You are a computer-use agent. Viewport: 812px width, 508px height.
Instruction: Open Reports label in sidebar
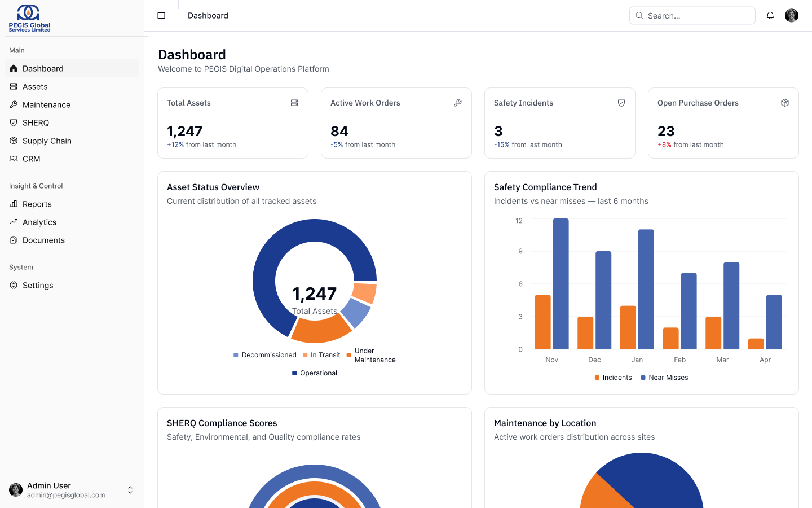[x=37, y=204]
